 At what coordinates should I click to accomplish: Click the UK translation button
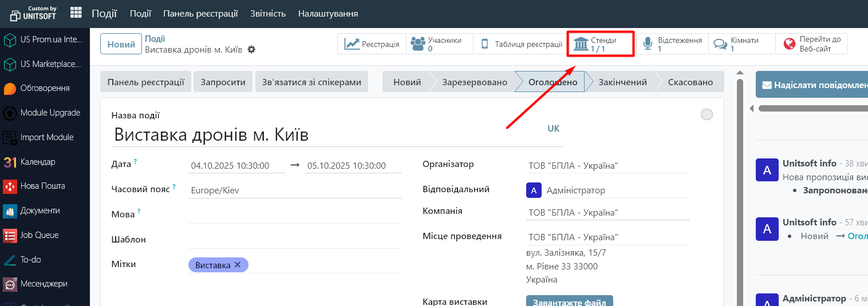pyautogui.click(x=553, y=129)
